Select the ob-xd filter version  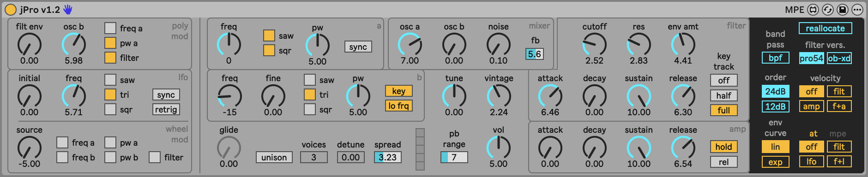839,58
